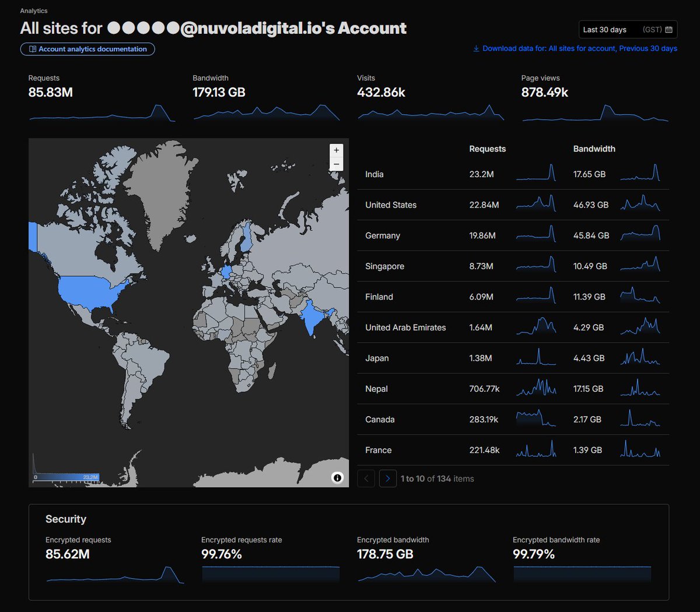Click the Singapore row label
The image size is (700, 612).
384,266
